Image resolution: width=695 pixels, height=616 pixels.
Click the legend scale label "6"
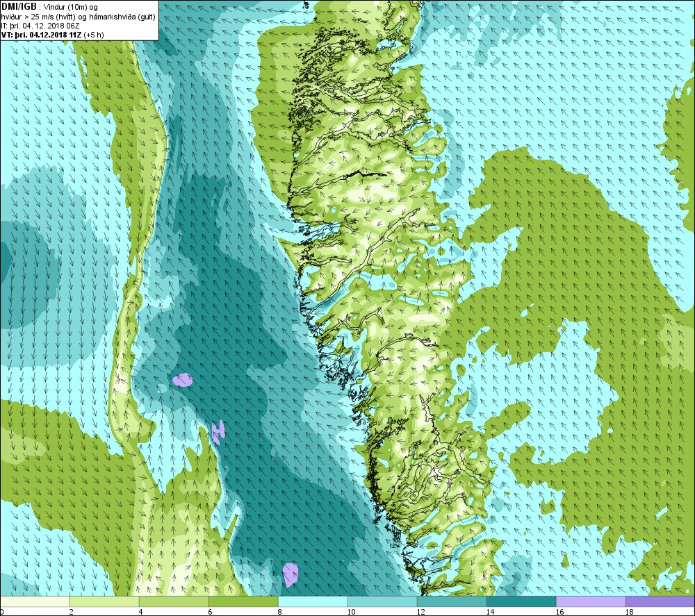tap(211, 612)
